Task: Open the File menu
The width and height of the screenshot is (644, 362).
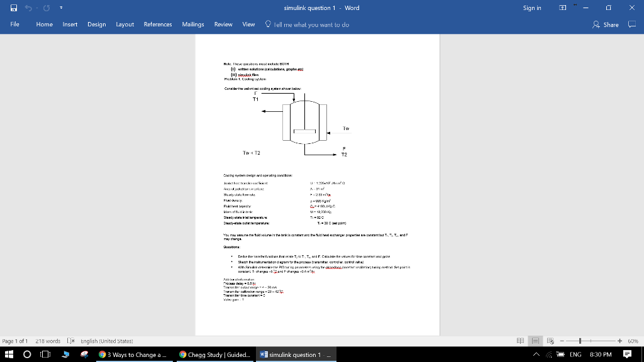Action: (14, 25)
